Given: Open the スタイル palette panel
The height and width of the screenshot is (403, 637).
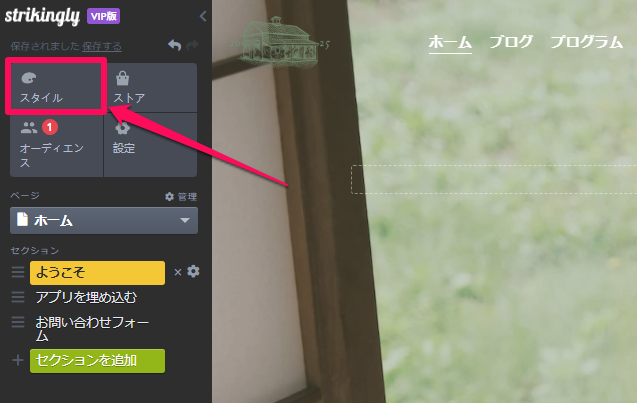Looking at the screenshot, I should (56, 87).
